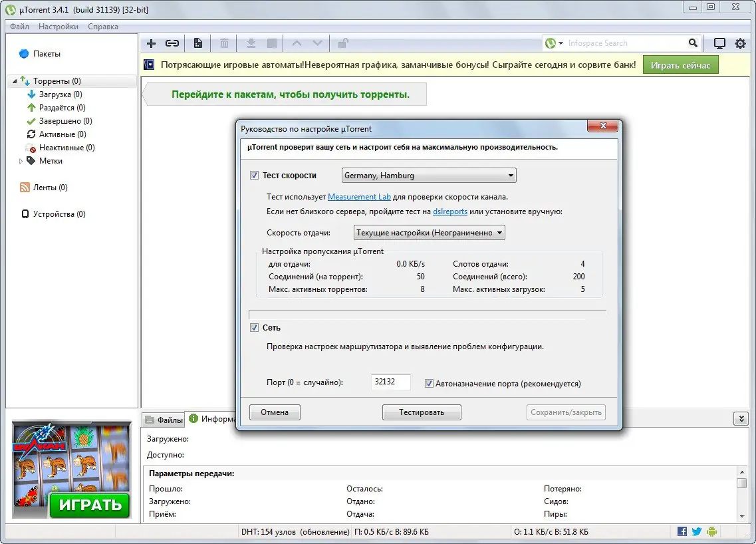Image resolution: width=756 pixels, height=544 pixels.
Task: Toggle the Сеть checkbox
Action: 254,328
